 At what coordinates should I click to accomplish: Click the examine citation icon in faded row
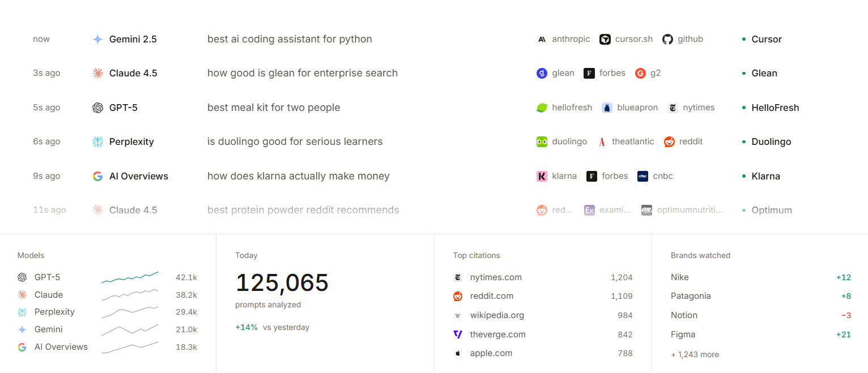click(x=589, y=210)
